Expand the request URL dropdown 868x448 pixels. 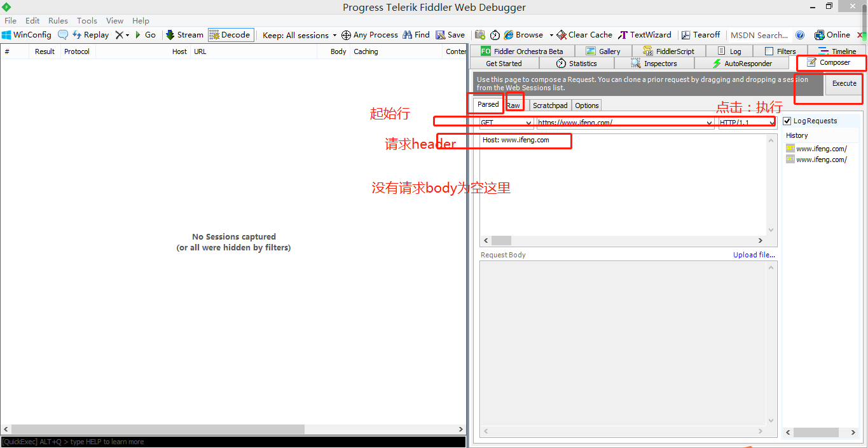[x=710, y=123]
